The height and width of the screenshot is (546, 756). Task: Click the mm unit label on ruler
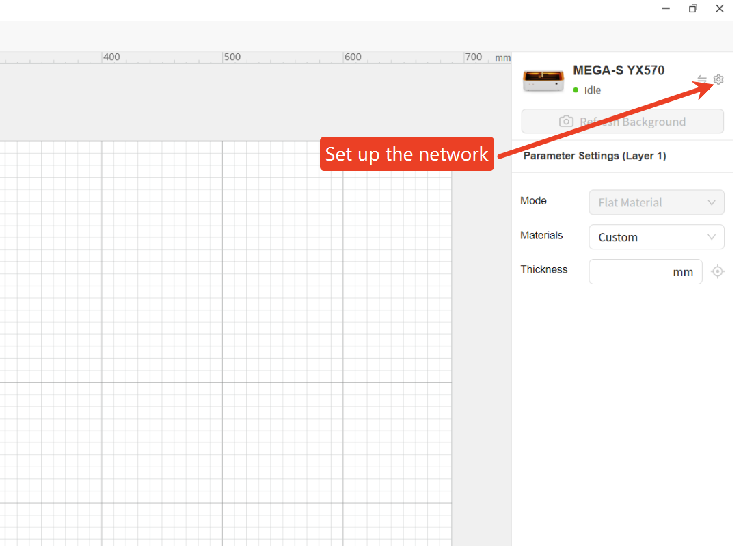coord(502,58)
